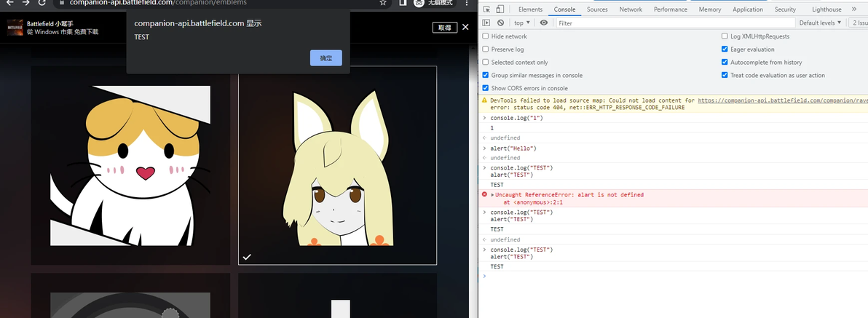Open the Sources tab
The height and width of the screenshot is (318, 868).
coord(597,9)
